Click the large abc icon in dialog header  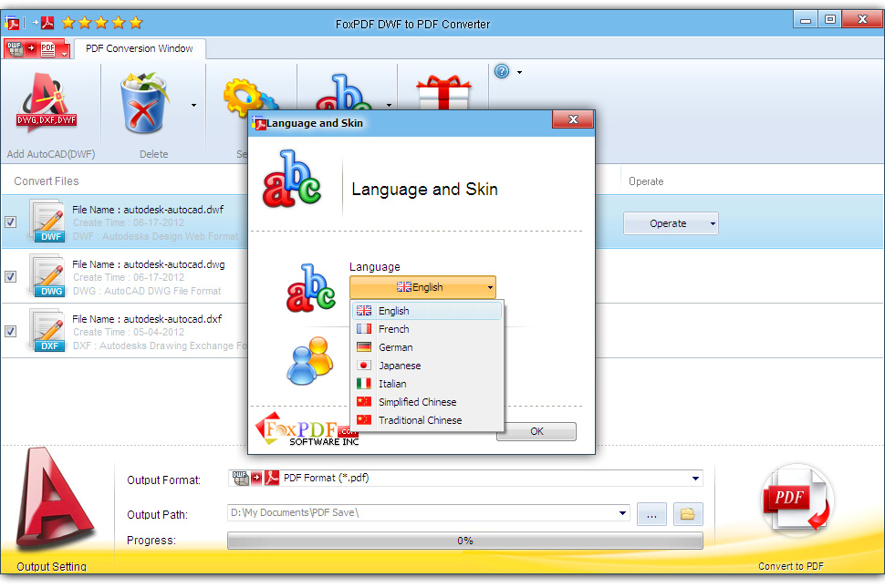292,179
